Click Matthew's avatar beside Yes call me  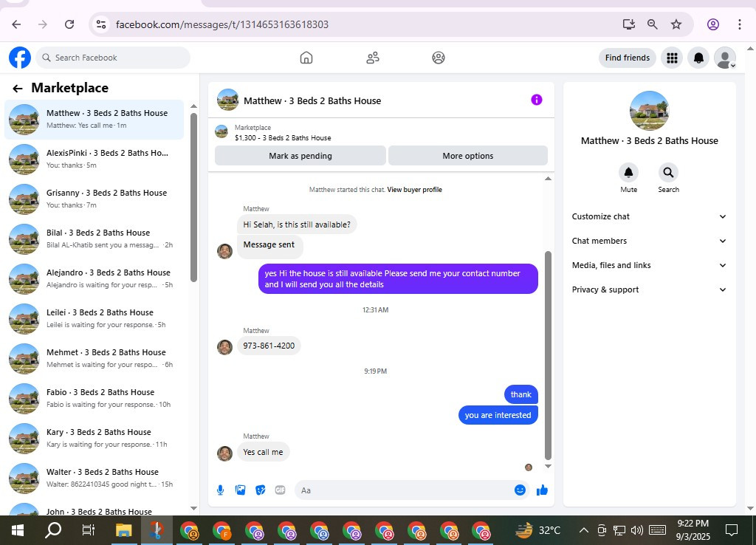[x=224, y=453]
